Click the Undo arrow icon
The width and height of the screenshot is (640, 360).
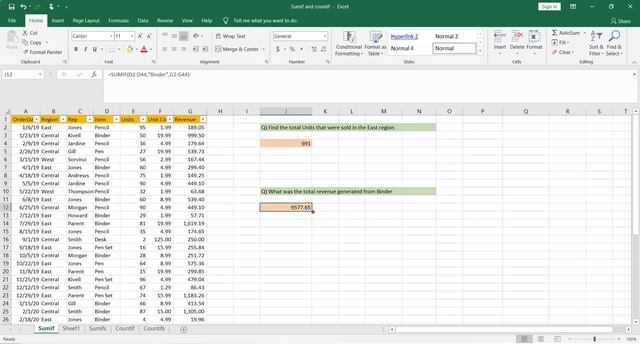(24, 7)
